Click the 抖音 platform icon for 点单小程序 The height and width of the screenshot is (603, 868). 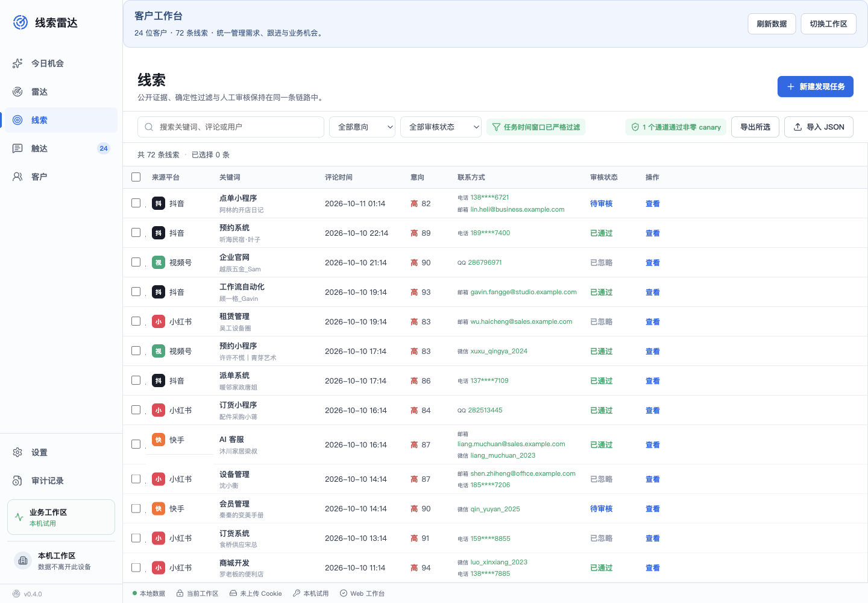pyautogui.click(x=159, y=203)
